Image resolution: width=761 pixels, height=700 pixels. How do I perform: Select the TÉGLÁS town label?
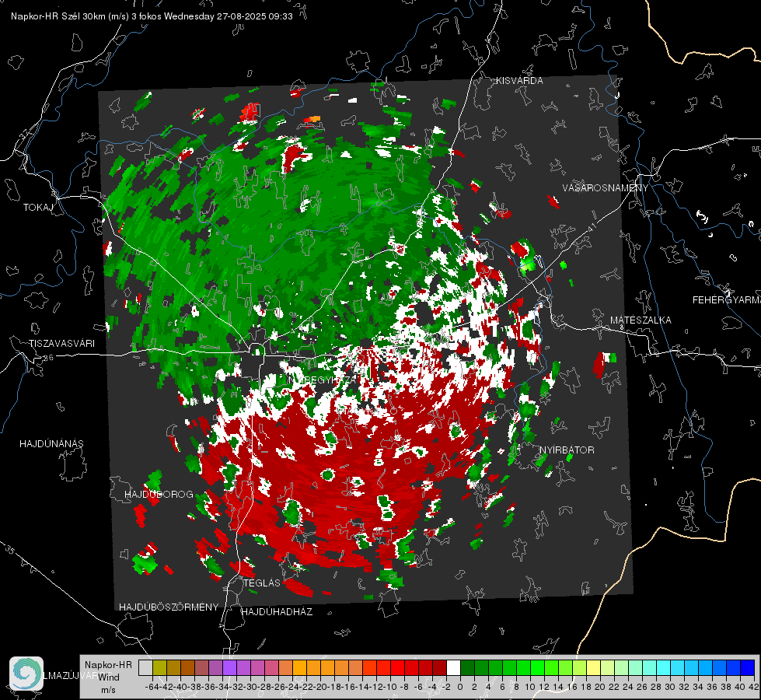tap(262, 583)
